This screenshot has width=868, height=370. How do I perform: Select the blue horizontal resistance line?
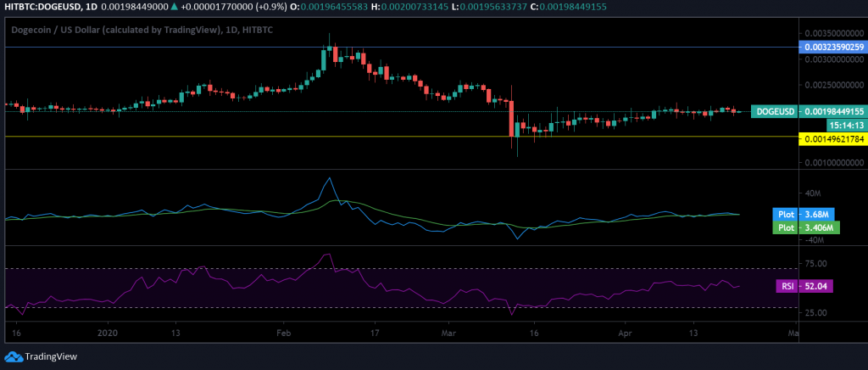[400, 47]
